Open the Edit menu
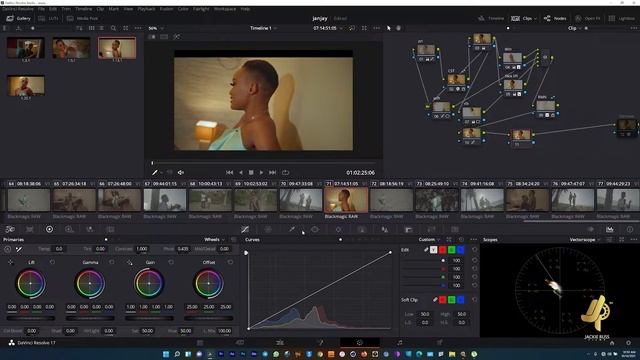Image resolution: width=640 pixels, height=360 pixels. tap(53, 9)
